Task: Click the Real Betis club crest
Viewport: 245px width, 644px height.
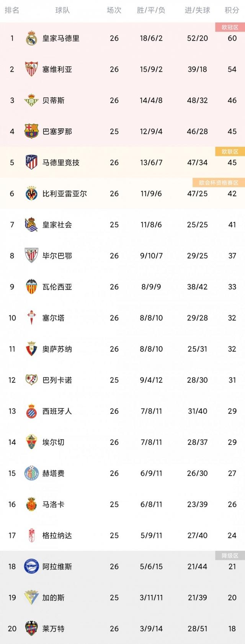Action: point(31,100)
